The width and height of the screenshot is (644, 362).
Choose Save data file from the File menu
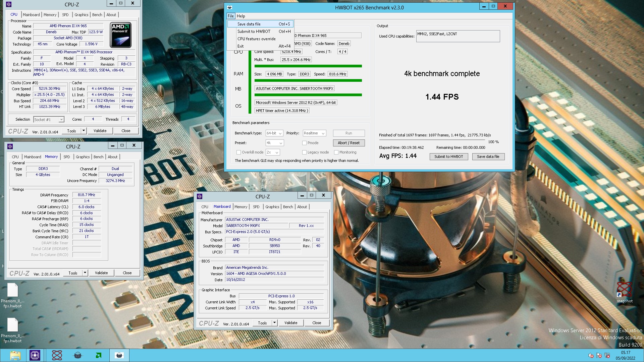(x=261, y=24)
